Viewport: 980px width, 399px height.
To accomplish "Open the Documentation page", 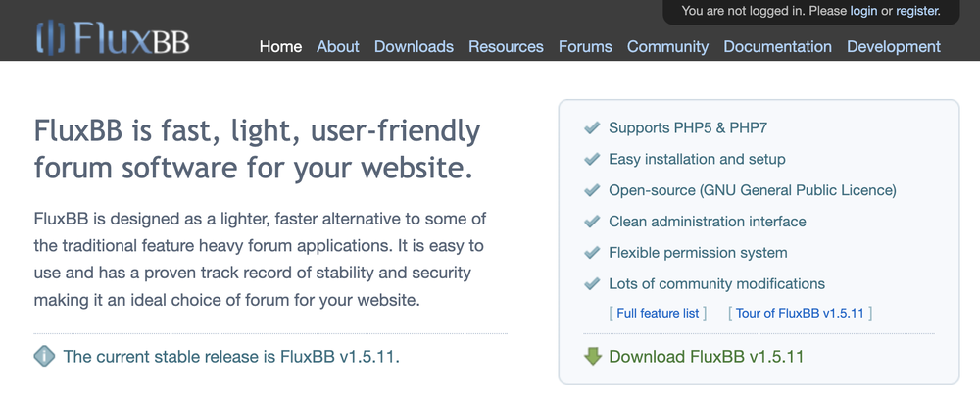I will (x=777, y=47).
